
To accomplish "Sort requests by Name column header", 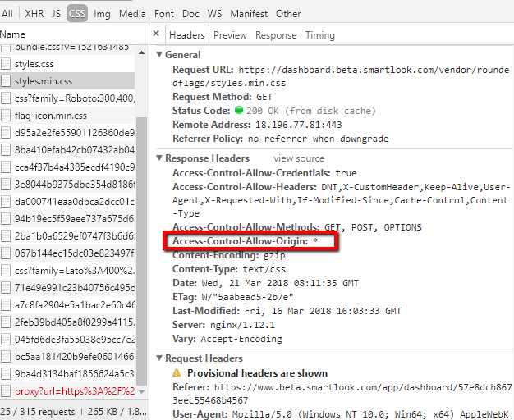I will pyautogui.click(x=12, y=34).
